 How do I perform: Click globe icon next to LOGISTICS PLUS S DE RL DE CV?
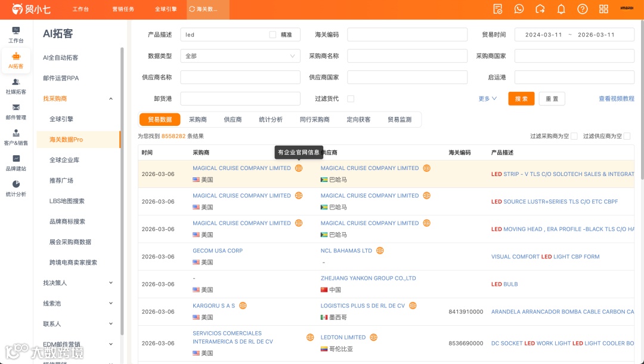coord(413,306)
